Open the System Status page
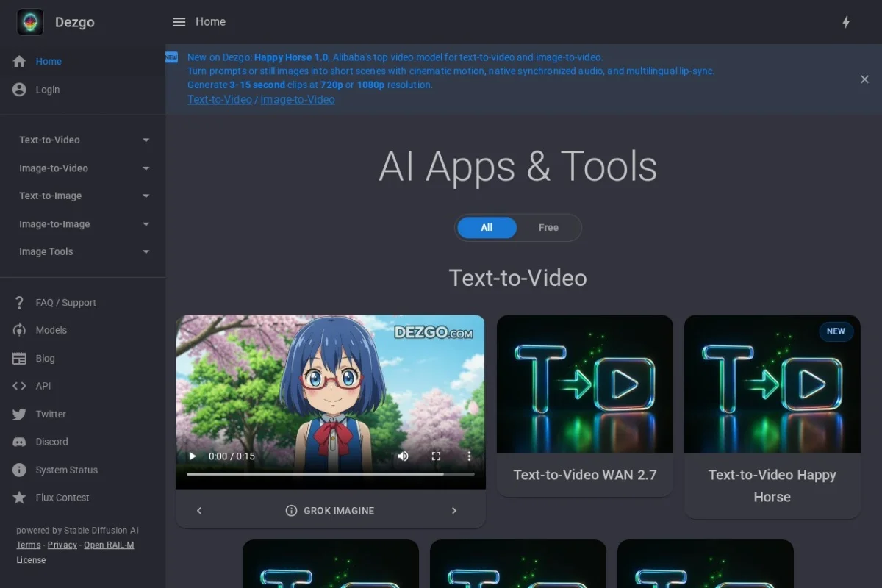The width and height of the screenshot is (882, 588). pos(83,470)
